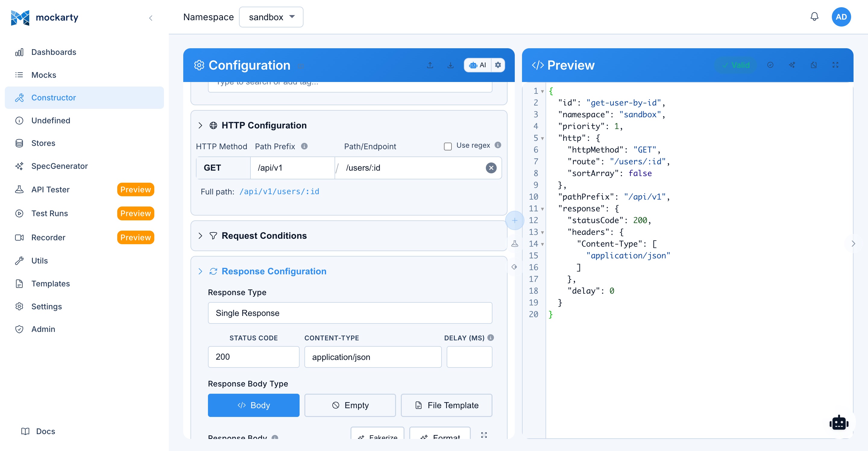Open Settings in the sidebar
This screenshot has width=868, height=451.
tap(84, 306)
